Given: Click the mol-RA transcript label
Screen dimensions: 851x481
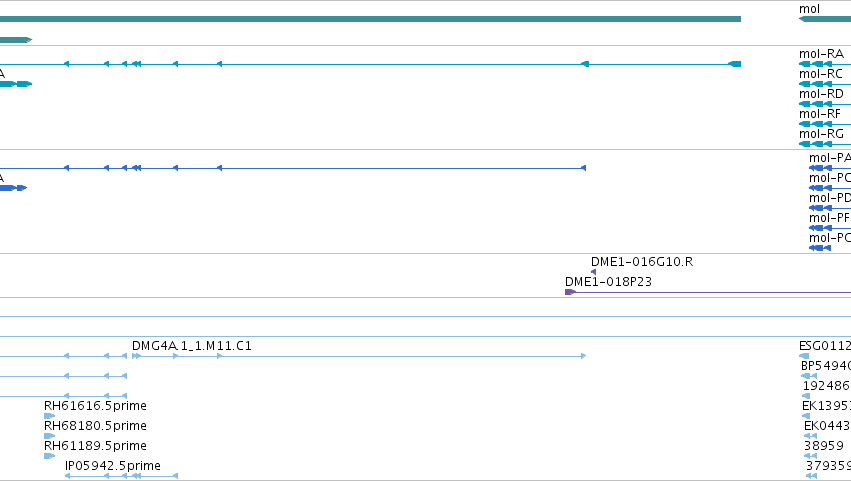Looking at the screenshot, I should [x=821, y=54].
